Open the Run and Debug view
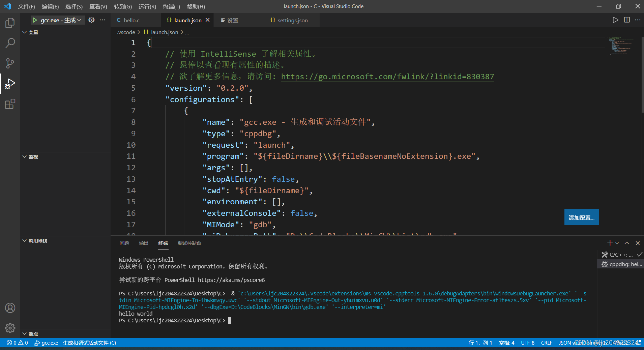Viewport: 644px width, 350px height. tap(10, 84)
